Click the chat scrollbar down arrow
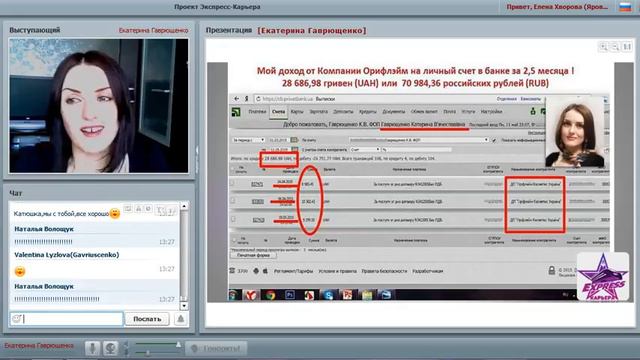640x360 pixels. [184, 305]
